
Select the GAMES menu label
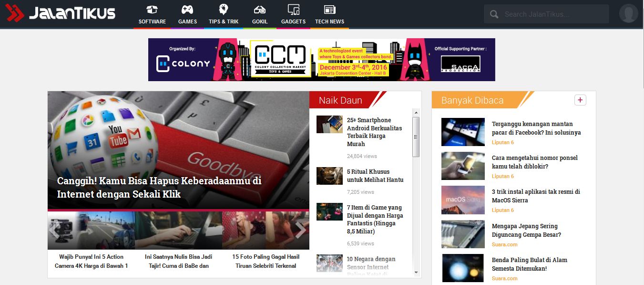tap(187, 21)
